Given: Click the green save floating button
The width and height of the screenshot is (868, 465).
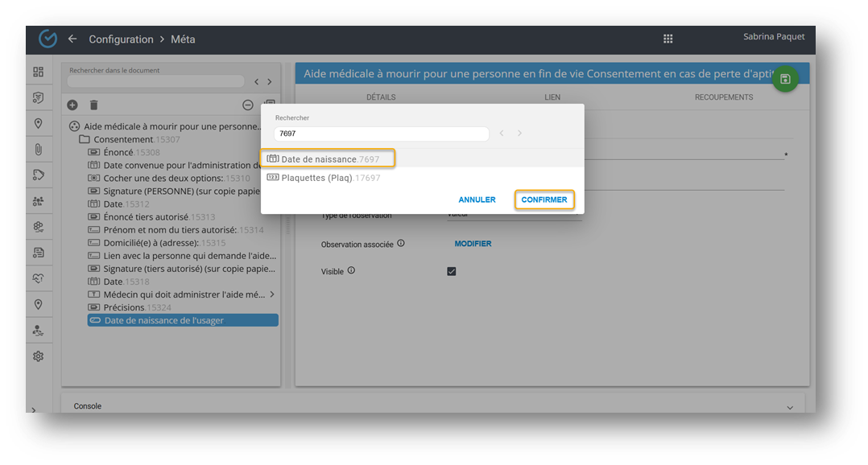Looking at the screenshot, I should tap(785, 79).
